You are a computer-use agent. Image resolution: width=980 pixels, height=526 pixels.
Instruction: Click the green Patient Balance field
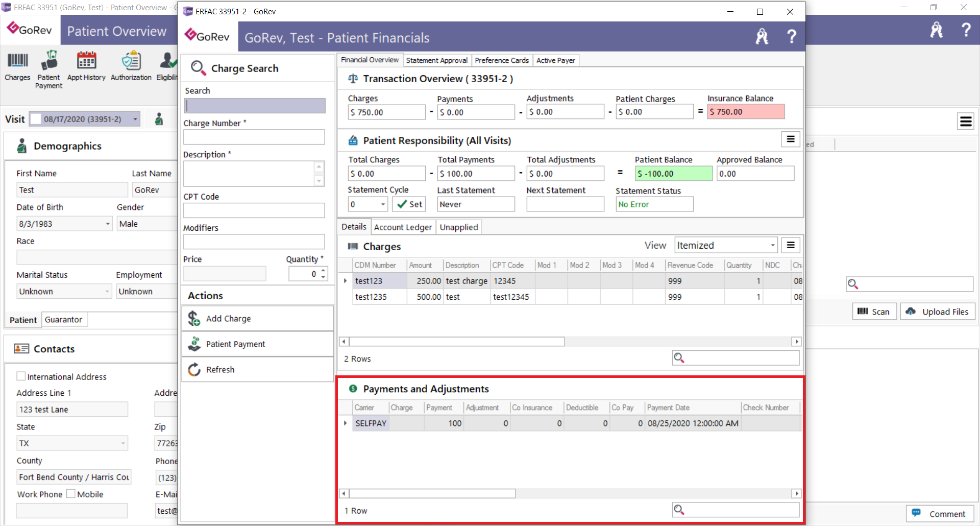click(x=673, y=174)
